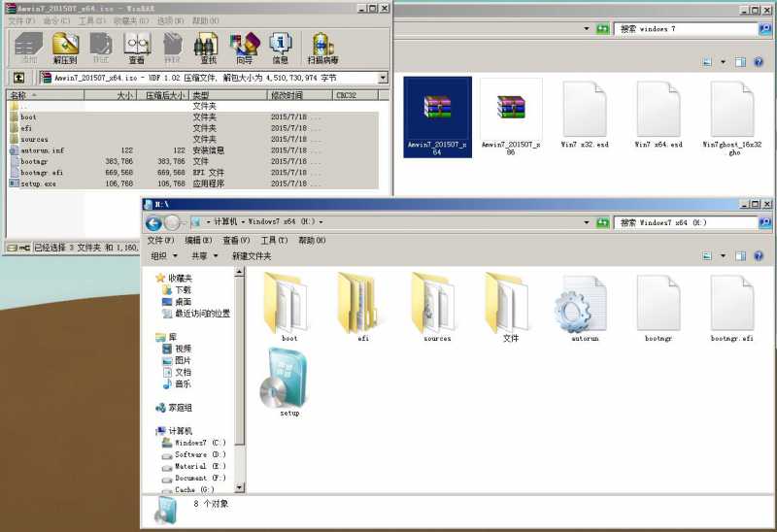The image size is (777, 532).
Task: Click the Virus Scan (扫描病毒) icon in WinRAR
Action: pyautogui.click(x=322, y=48)
